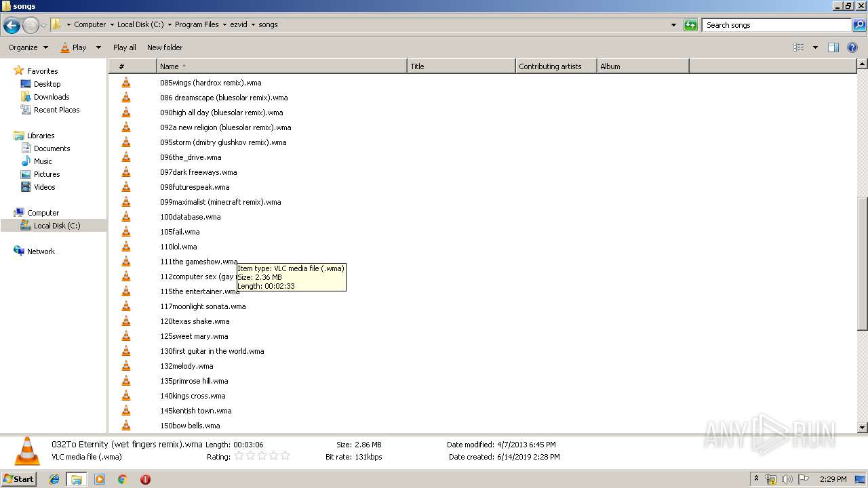This screenshot has width=868, height=488.
Task: Select Local Disk (C:) in the navigation pane
Action: [56, 226]
